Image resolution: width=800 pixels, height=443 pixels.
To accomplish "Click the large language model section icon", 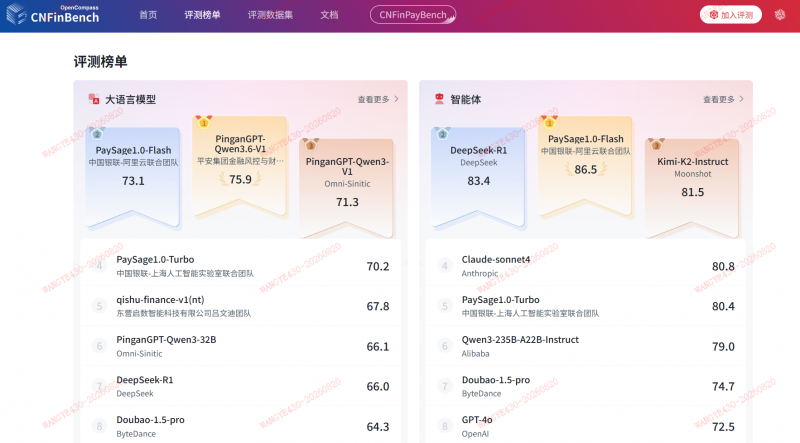I will coord(94,99).
